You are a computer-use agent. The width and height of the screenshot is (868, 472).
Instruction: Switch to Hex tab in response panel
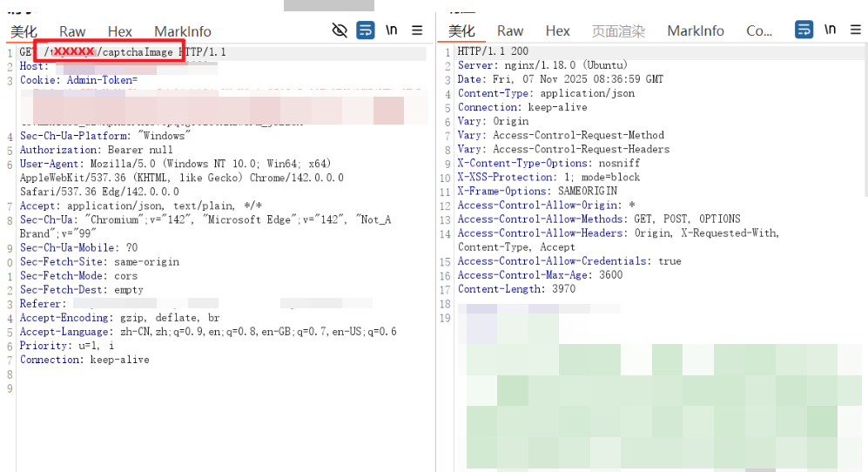coord(558,31)
